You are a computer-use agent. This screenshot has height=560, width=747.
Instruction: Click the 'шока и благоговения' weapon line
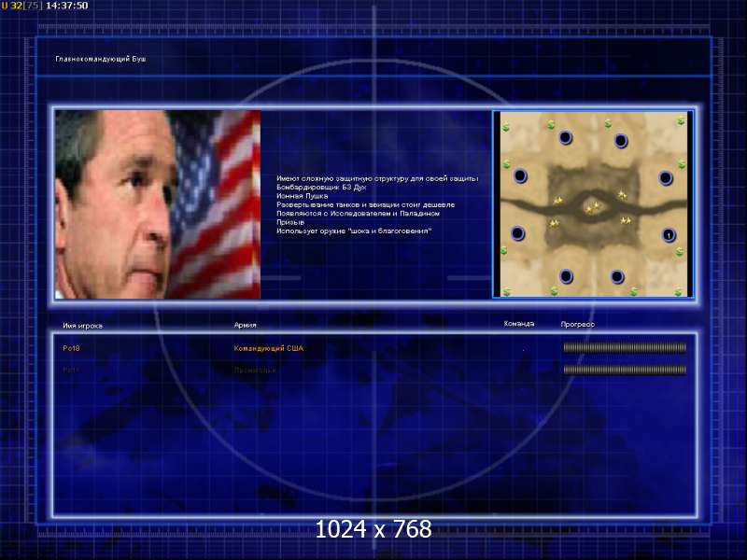354,231
